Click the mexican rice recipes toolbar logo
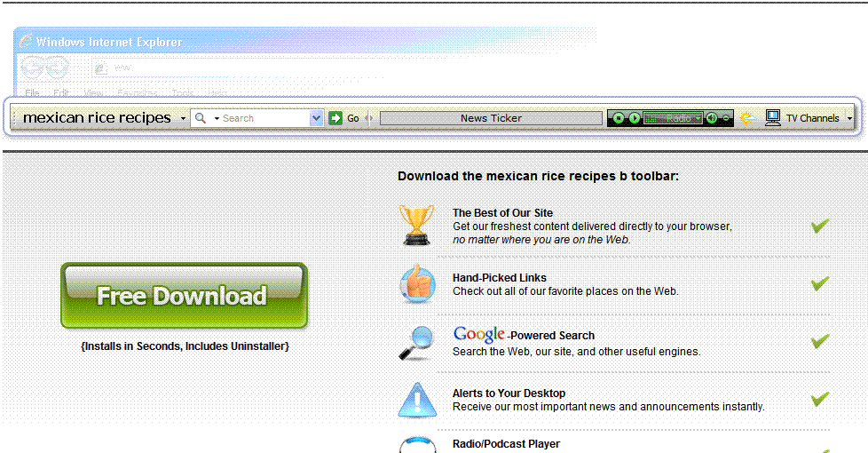Viewport: 868px width, 453px height. [x=97, y=118]
